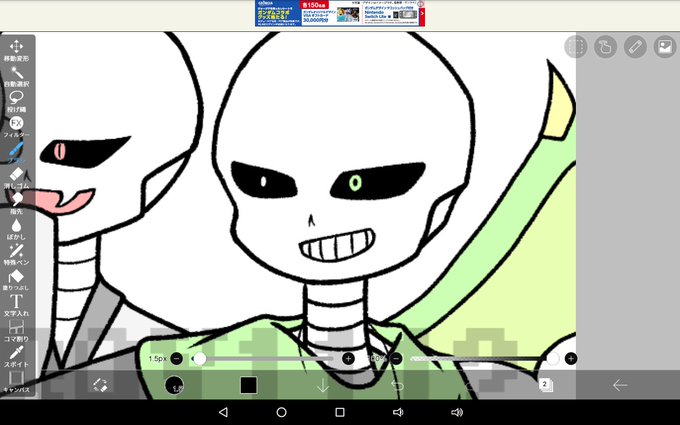Open the stabilizer hand icon
Screen dimensions: 680x425
point(605,46)
